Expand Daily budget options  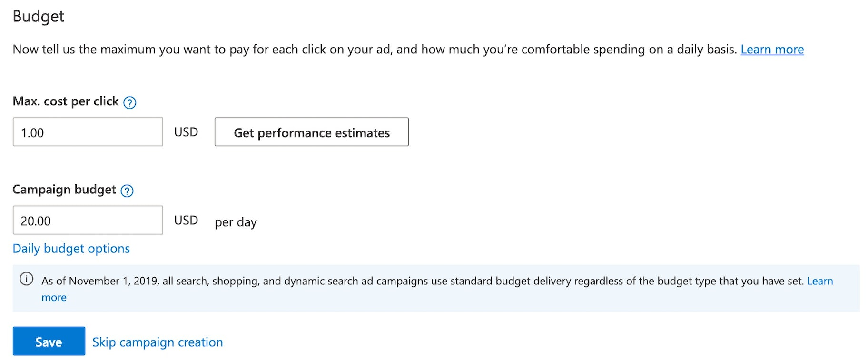point(71,249)
